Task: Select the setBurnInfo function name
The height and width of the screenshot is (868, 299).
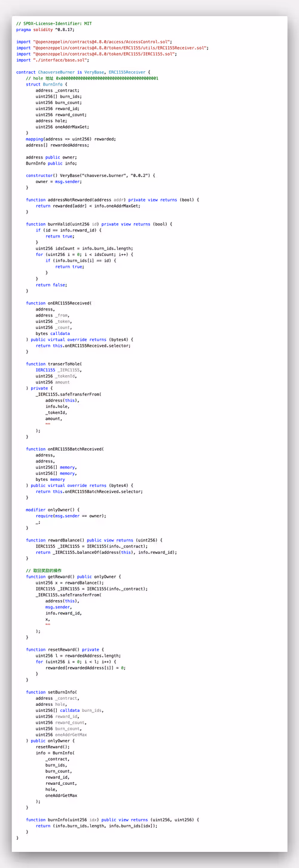Action: [62, 692]
